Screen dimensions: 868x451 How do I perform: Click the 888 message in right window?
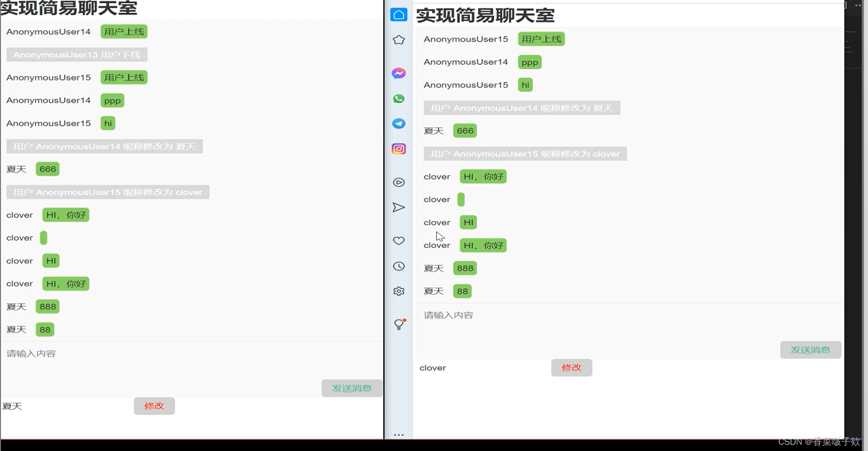(x=465, y=268)
